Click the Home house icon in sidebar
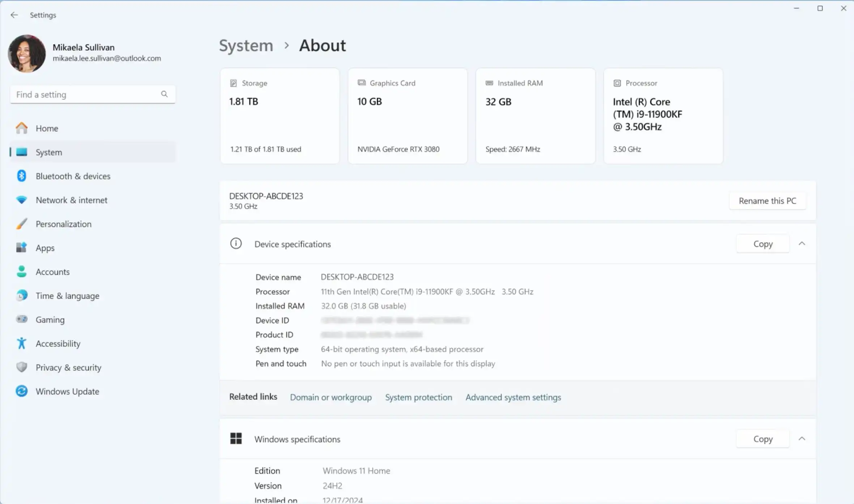This screenshot has width=854, height=504. (22, 128)
